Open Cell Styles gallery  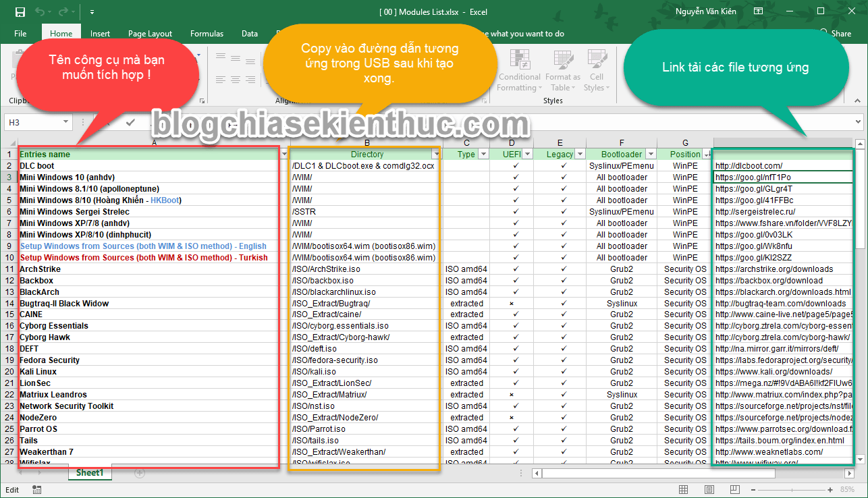coord(597,70)
